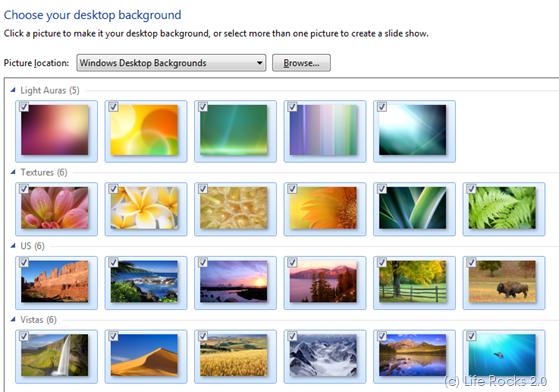Select the white plumeria flowers wallpaper

point(144,208)
